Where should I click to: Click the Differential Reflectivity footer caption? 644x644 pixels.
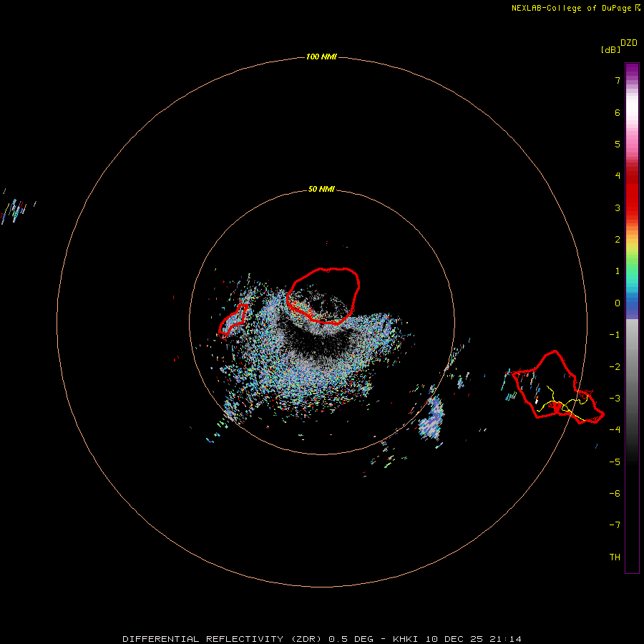[322, 639]
